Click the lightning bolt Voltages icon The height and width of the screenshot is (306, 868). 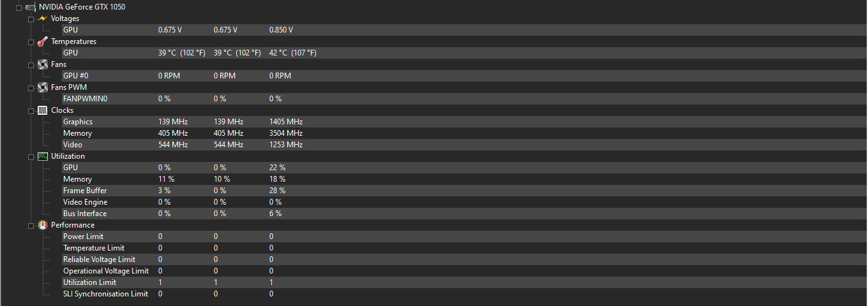[43, 18]
